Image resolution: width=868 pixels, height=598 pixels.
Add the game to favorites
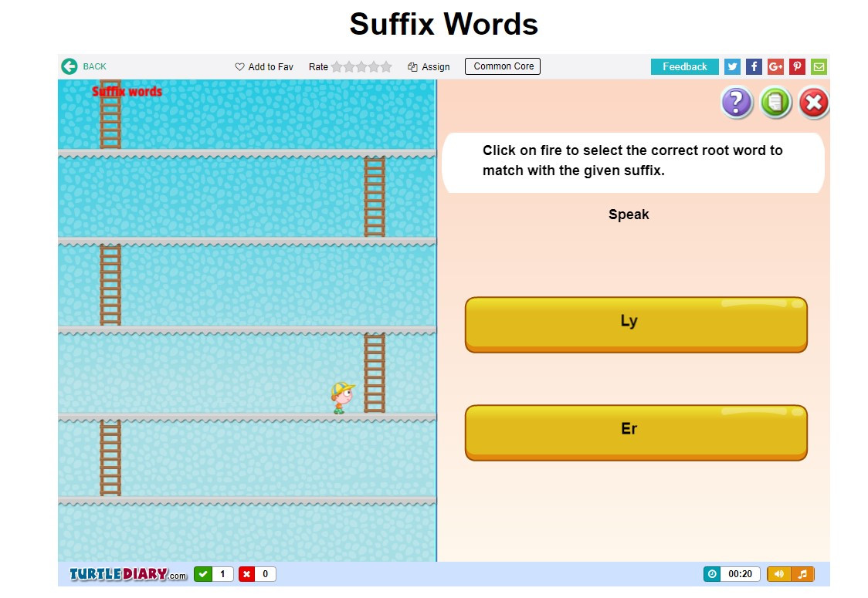(x=263, y=66)
